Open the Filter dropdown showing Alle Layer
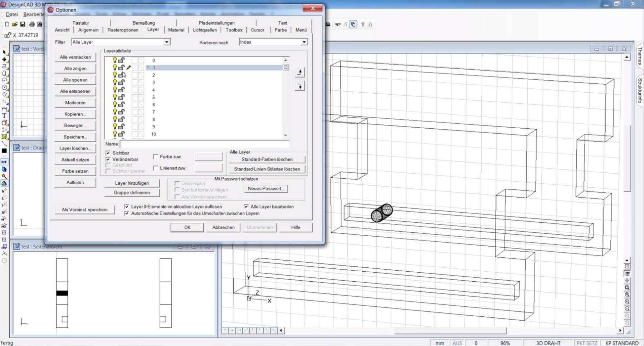The height and width of the screenshot is (346, 644). 167,42
